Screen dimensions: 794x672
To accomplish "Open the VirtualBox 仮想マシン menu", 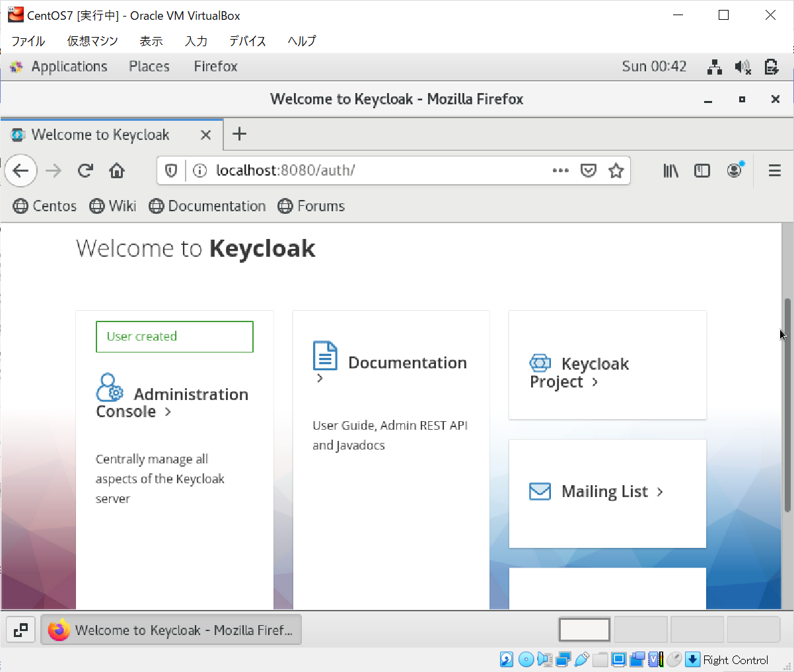I will click(x=92, y=41).
